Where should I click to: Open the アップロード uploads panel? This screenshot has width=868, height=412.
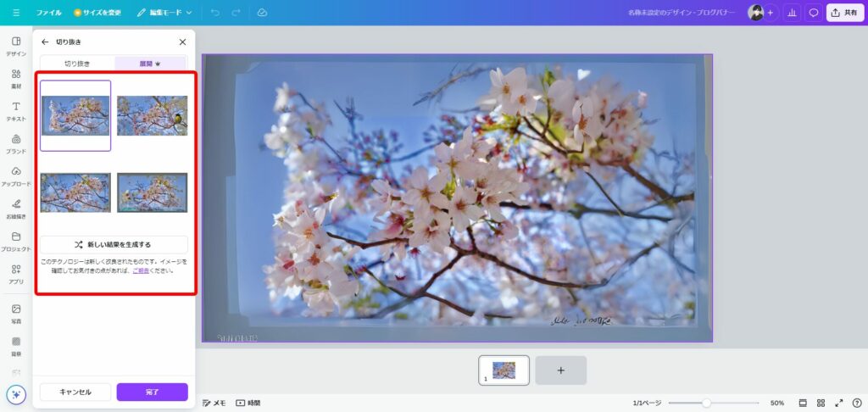click(16, 176)
